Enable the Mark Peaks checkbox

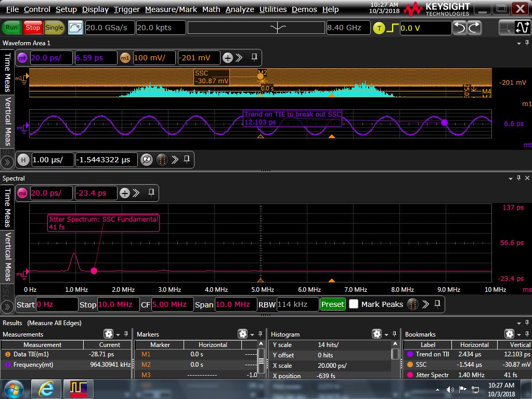(354, 304)
